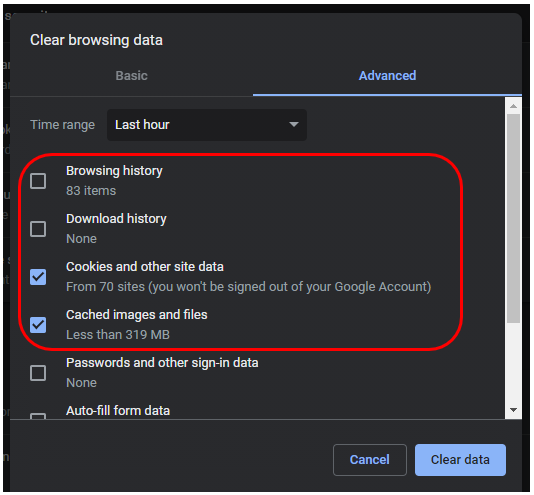Click the '83 items' text

click(91, 191)
